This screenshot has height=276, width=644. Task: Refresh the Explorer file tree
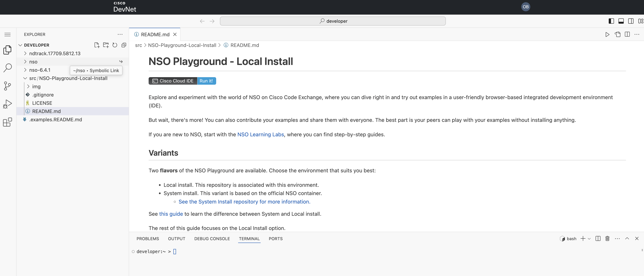click(x=115, y=45)
